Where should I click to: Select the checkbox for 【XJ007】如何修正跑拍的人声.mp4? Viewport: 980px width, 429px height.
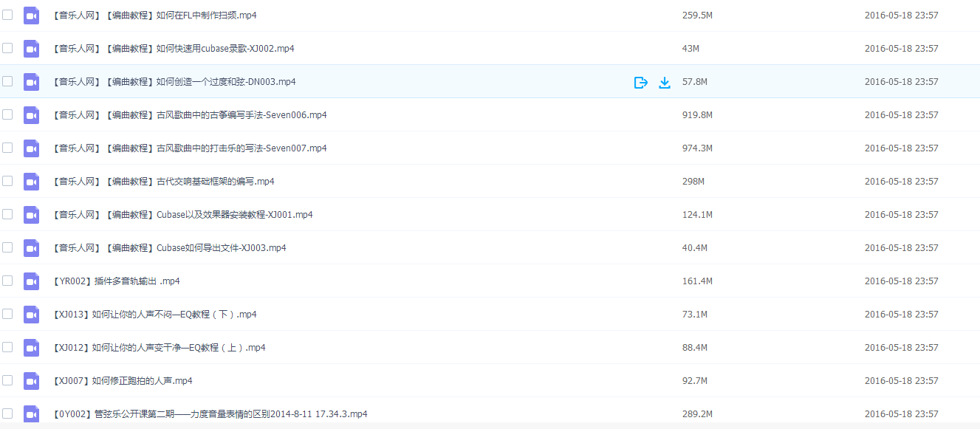click(7, 380)
